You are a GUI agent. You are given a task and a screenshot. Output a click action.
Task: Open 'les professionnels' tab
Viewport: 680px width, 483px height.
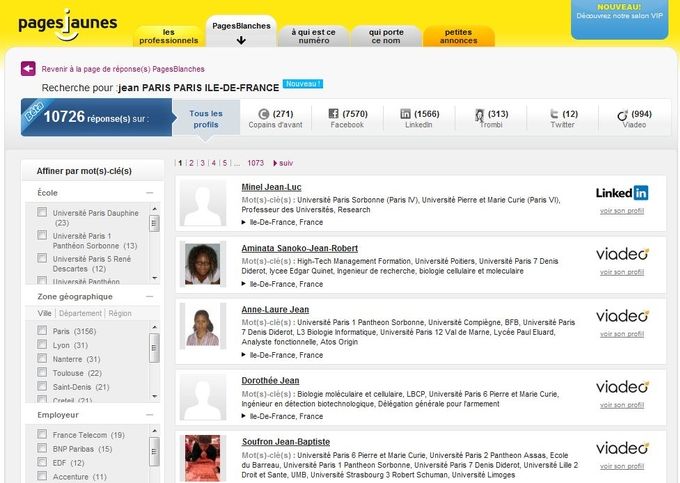tap(168, 36)
